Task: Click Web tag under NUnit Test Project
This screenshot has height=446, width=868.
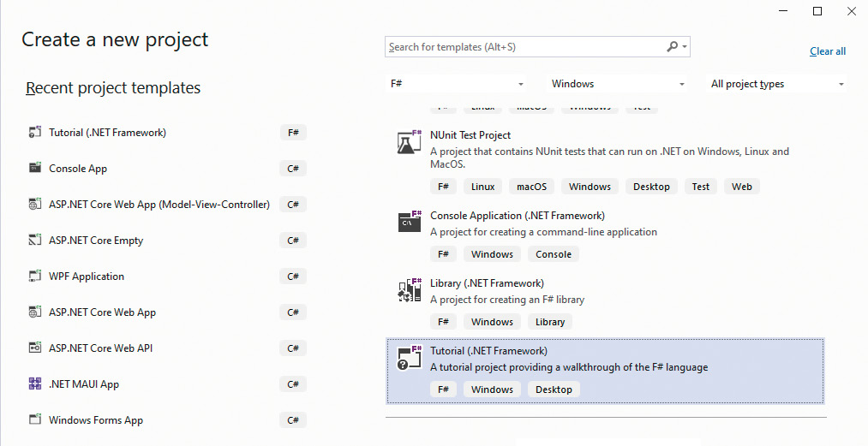Action: (x=742, y=187)
